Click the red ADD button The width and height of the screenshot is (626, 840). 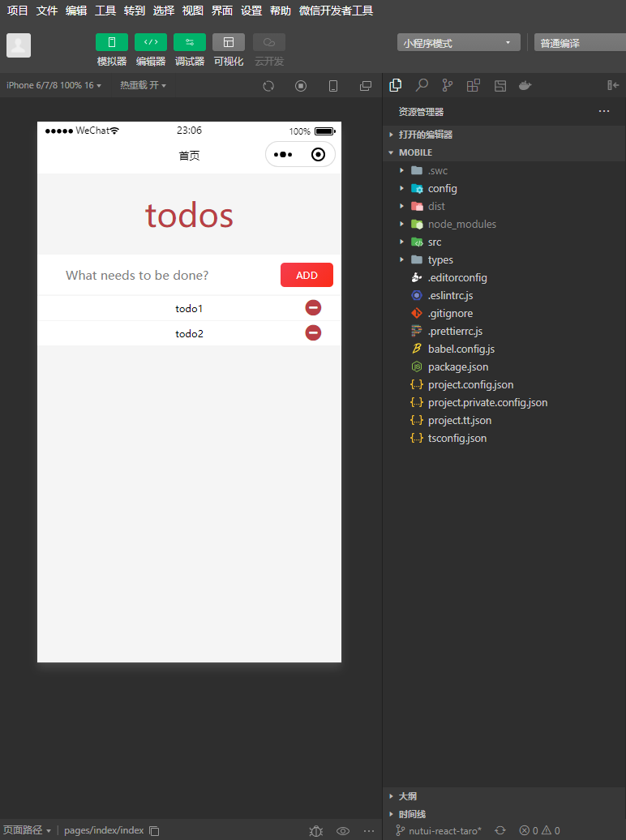(x=307, y=275)
